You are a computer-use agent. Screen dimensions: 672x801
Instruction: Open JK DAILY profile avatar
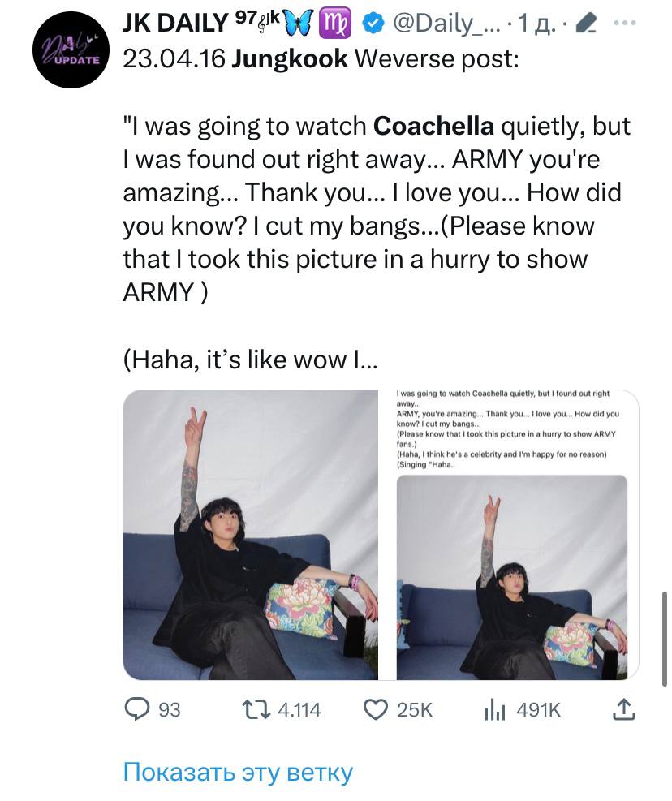click(71, 50)
